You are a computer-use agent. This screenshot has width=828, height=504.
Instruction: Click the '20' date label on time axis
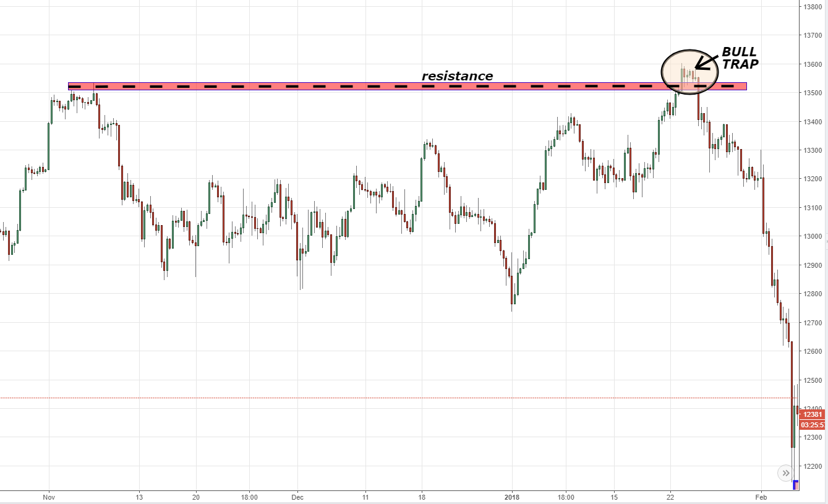pos(195,497)
